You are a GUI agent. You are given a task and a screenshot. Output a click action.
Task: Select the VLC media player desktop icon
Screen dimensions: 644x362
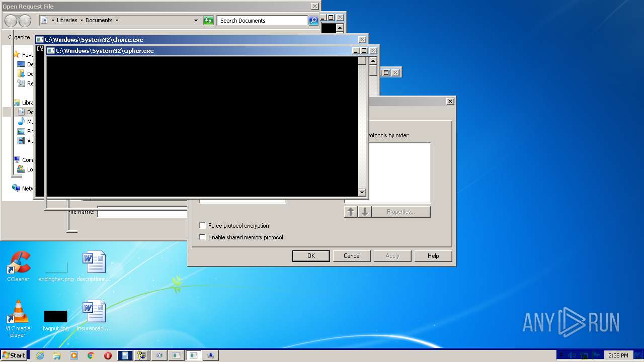click(18, 319)
